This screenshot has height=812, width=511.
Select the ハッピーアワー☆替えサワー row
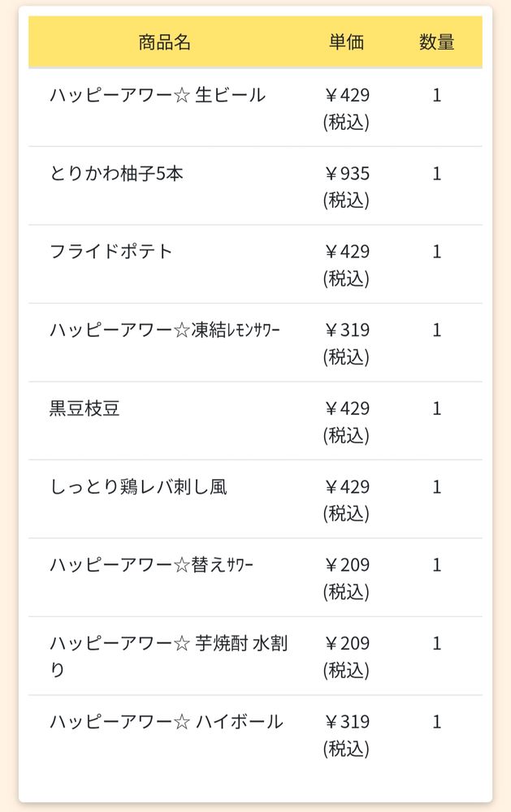click(x=255, y=577)
